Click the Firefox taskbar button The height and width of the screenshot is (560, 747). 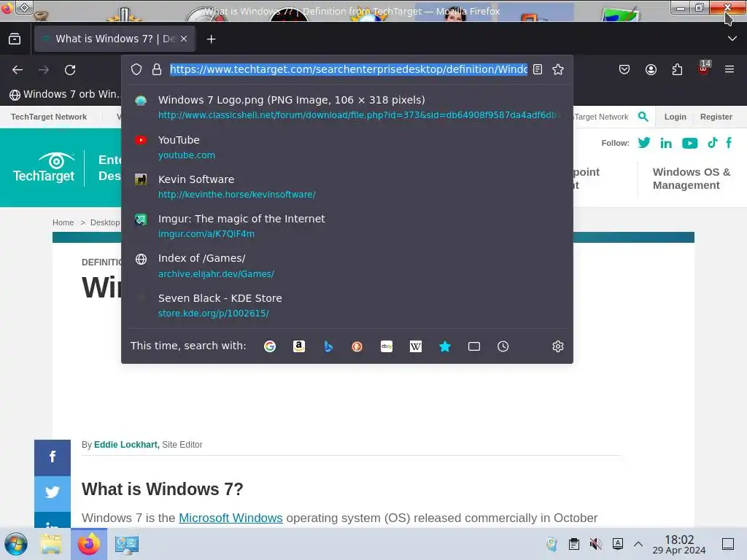point(89,544)
